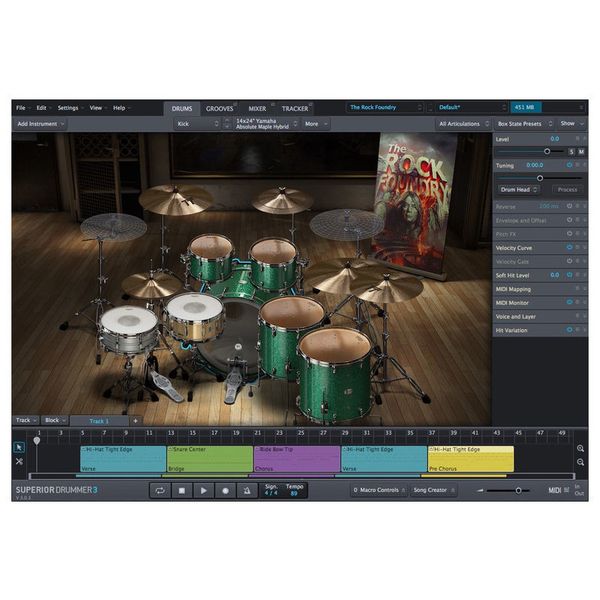This screenshot has height=600, width=600.
Task: Enable the Velocity Gate power button
Action: [569, 261]
